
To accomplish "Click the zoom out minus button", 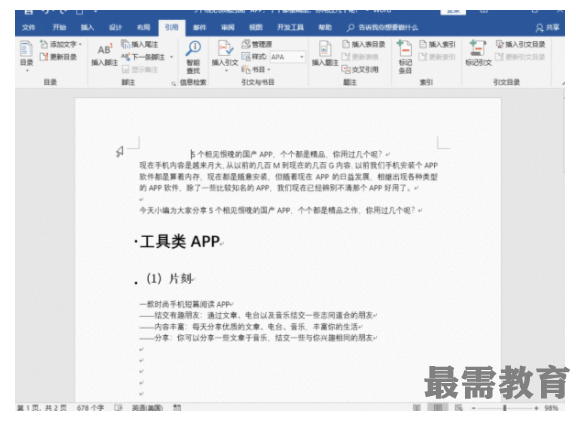I will (474, 408).
